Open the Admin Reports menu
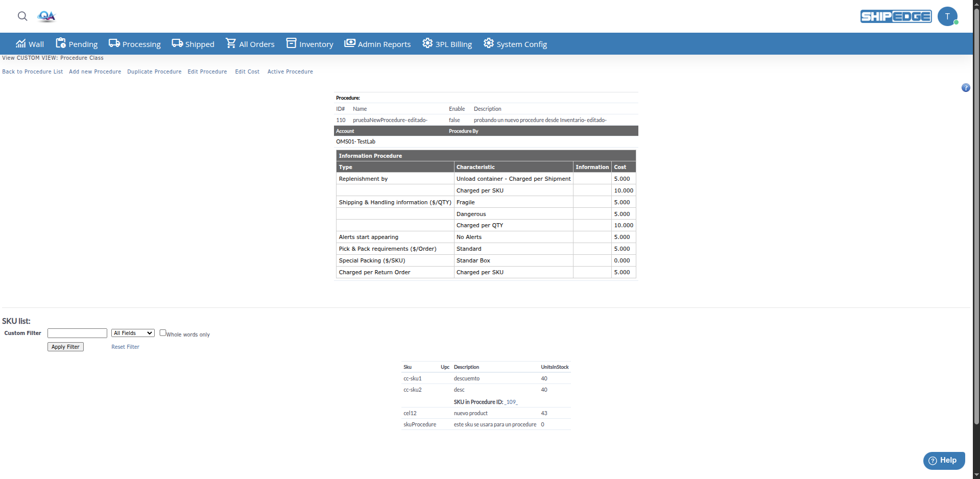 point(377,44)
